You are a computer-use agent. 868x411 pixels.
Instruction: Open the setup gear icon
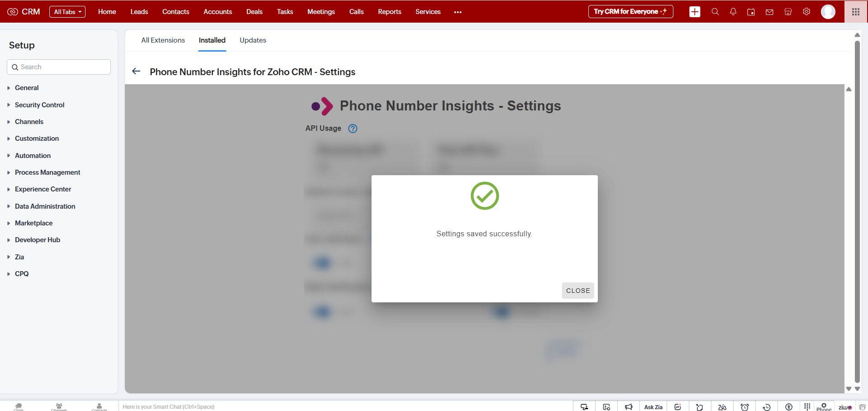(806, 12)
